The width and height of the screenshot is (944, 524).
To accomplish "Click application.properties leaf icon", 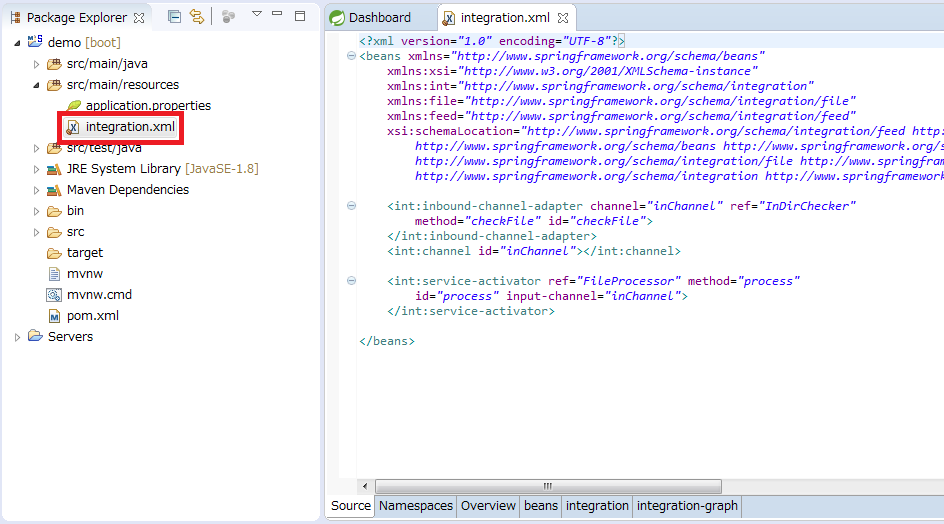I will pyautogui.click(x=73, y=105).
